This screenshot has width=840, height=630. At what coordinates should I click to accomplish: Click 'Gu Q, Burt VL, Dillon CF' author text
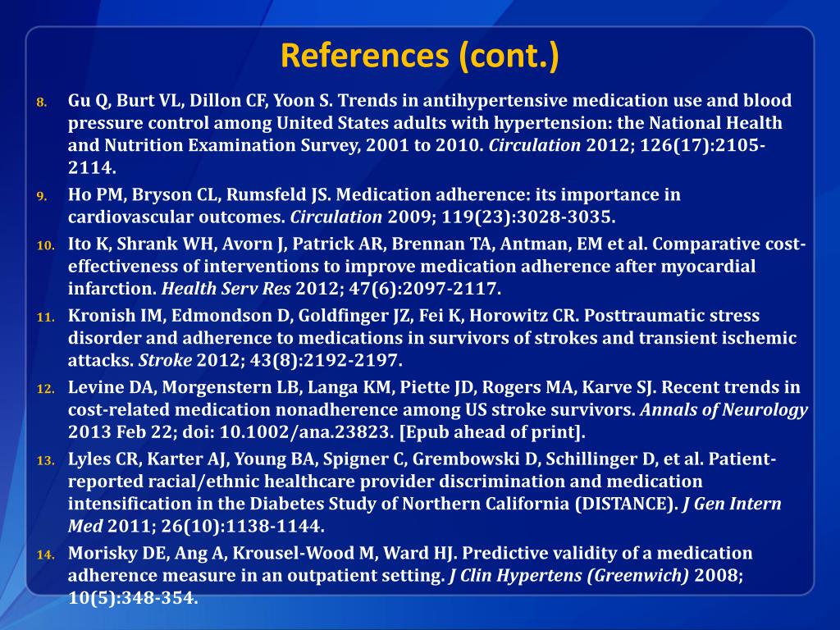169,101
